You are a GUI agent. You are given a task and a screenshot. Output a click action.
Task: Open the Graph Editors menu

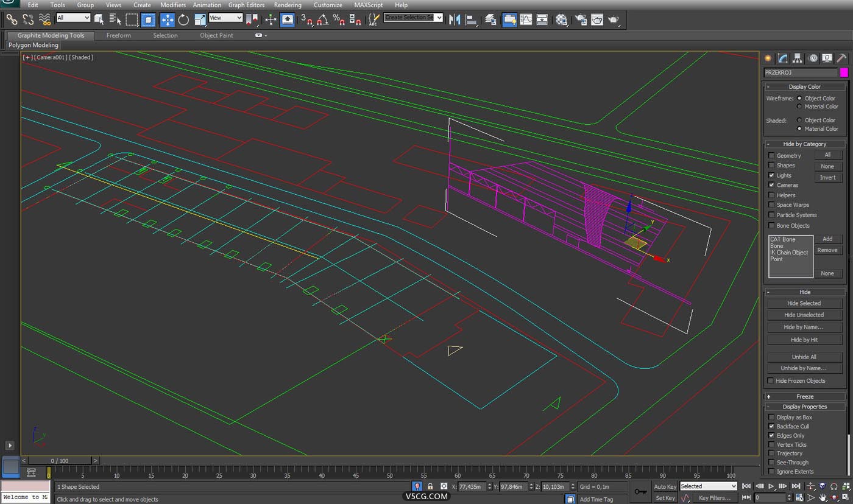point(246,5)
